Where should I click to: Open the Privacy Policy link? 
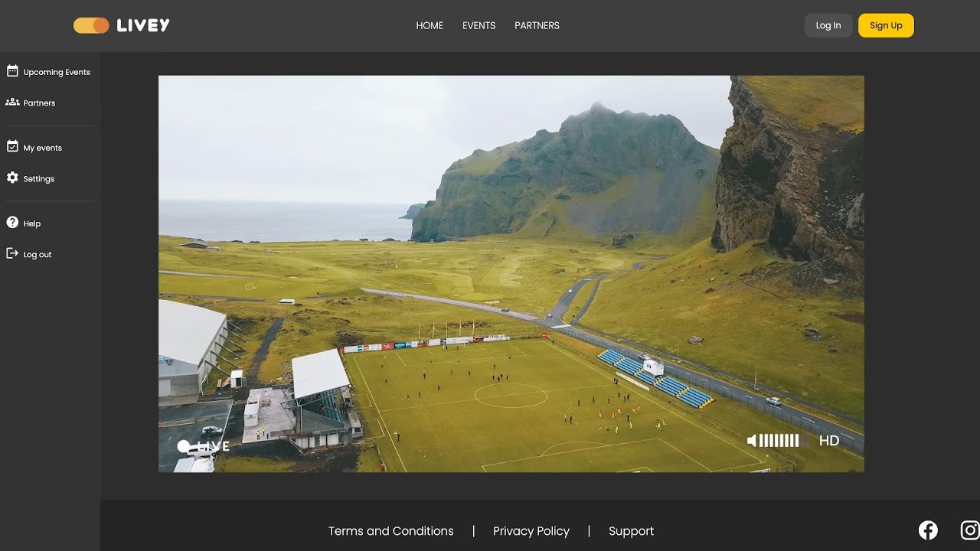click(531, 531)
